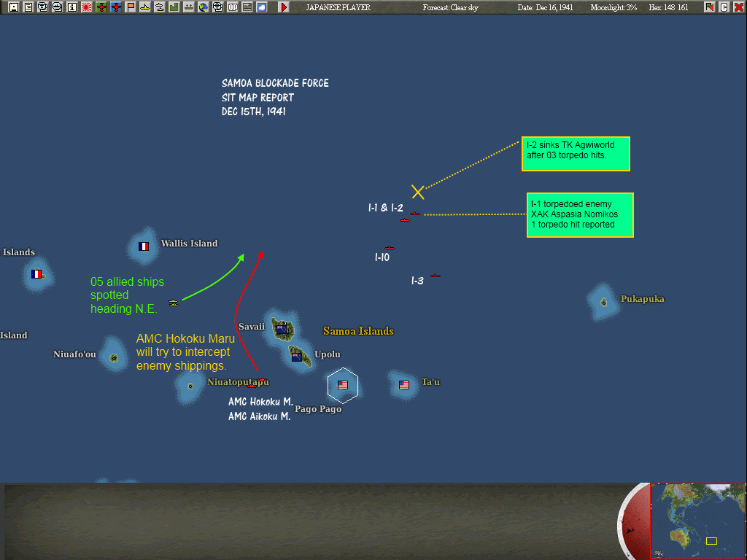This screenshot has height=560, width=747.
Task: Click the Pago Pago name label
Action: tap(318, 409)
